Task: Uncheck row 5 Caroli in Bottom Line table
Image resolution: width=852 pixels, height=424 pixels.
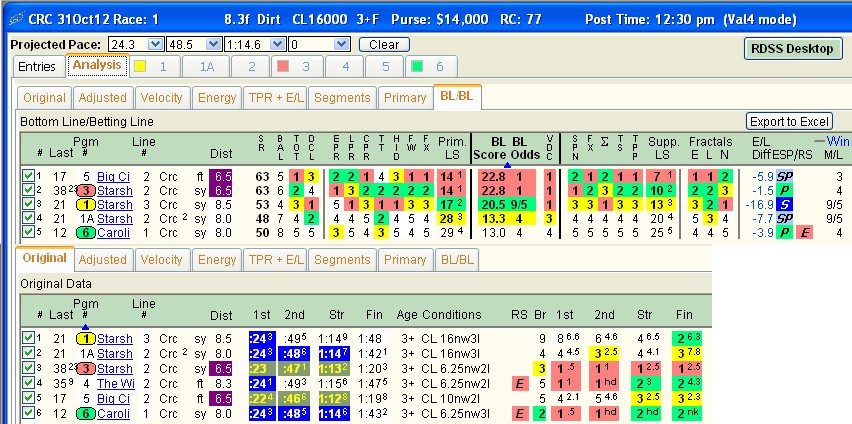Action: (x=28, y=233)
